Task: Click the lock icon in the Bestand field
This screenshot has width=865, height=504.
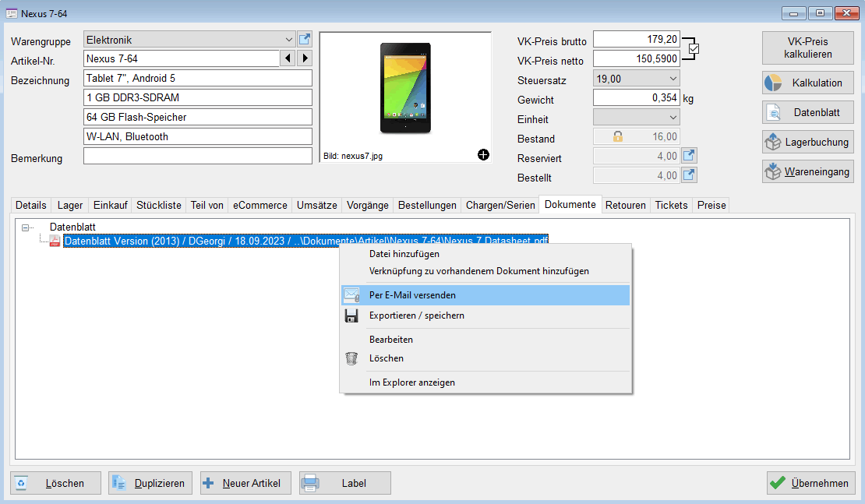Action: click(618, 136)
